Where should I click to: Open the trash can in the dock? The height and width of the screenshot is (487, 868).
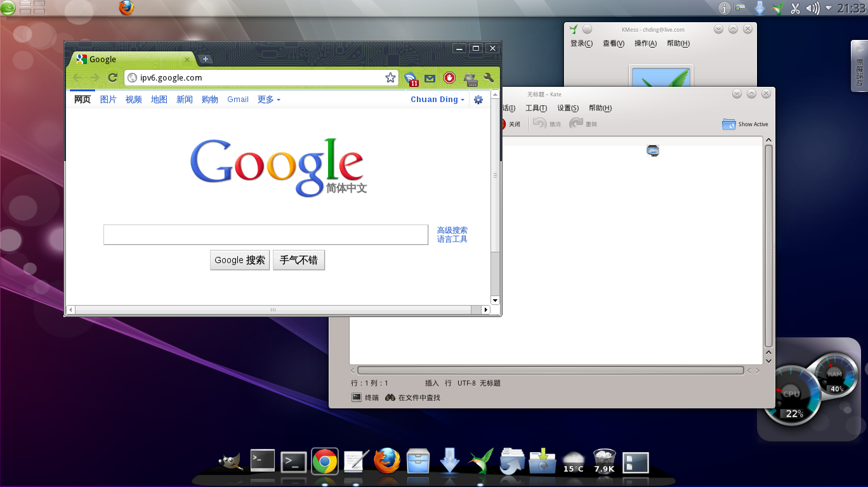pyautogui.click(x=605, y=461)
